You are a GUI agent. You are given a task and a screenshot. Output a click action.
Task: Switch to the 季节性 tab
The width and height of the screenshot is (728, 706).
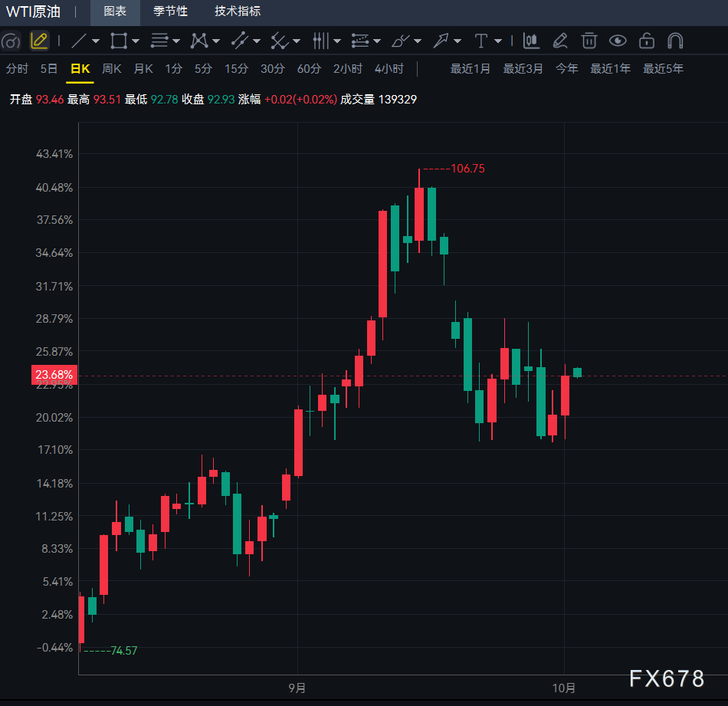pyautogui.click(x=170, y=11)
